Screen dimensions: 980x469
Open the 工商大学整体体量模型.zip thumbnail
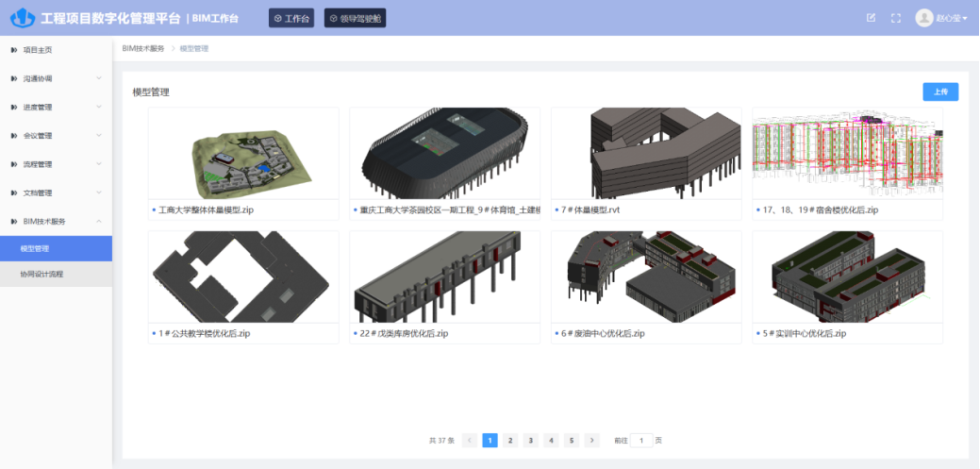click(x=242, y=153)
